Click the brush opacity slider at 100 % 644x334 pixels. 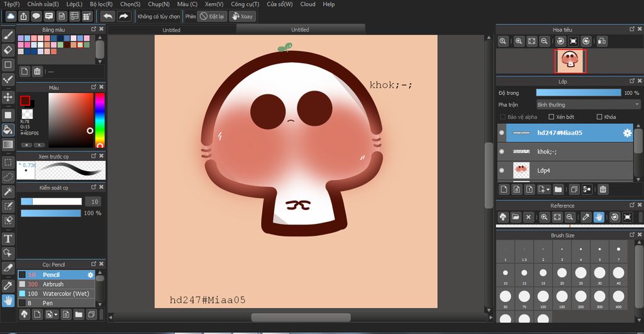[51, 213]
